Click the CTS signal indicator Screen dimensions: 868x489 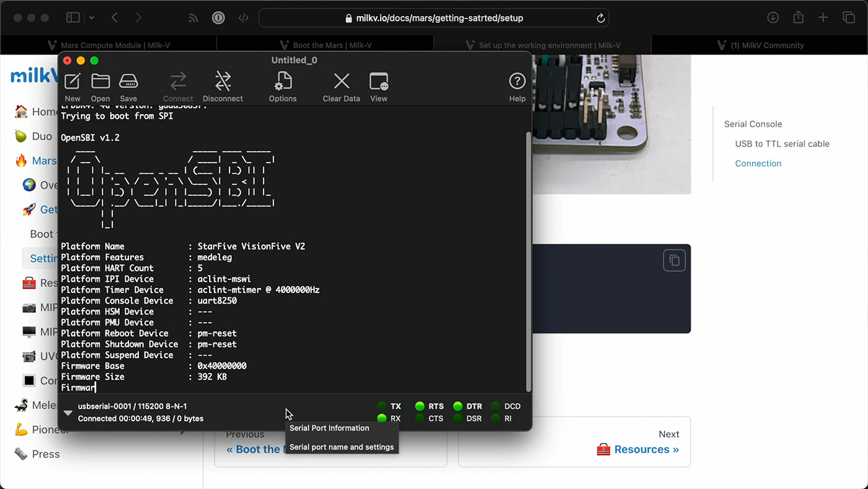[x=420, y=418]
